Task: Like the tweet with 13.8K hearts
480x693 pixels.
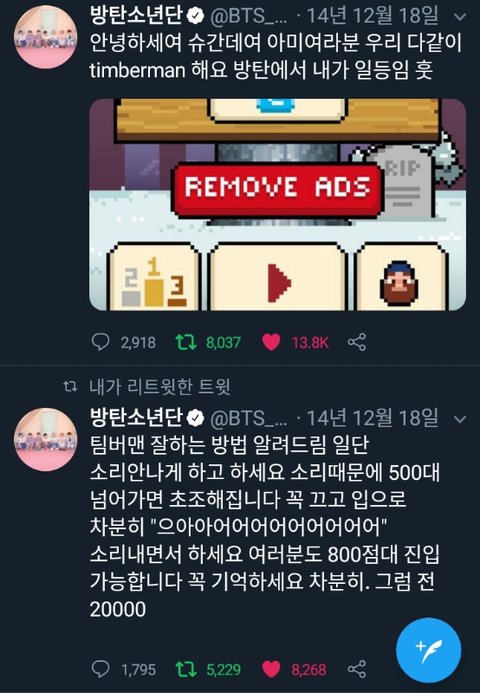Action: point(271,342)
